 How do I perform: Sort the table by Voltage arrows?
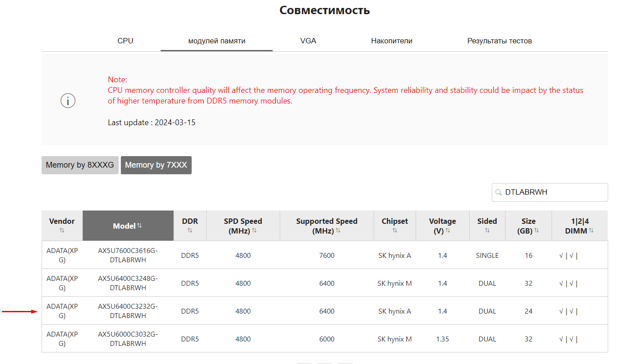pos(448,231)
